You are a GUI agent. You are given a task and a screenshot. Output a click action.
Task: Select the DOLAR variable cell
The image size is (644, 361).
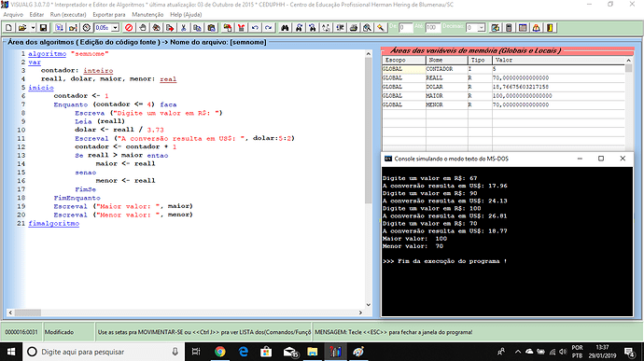pyautogui.click(x=447, y=87)
